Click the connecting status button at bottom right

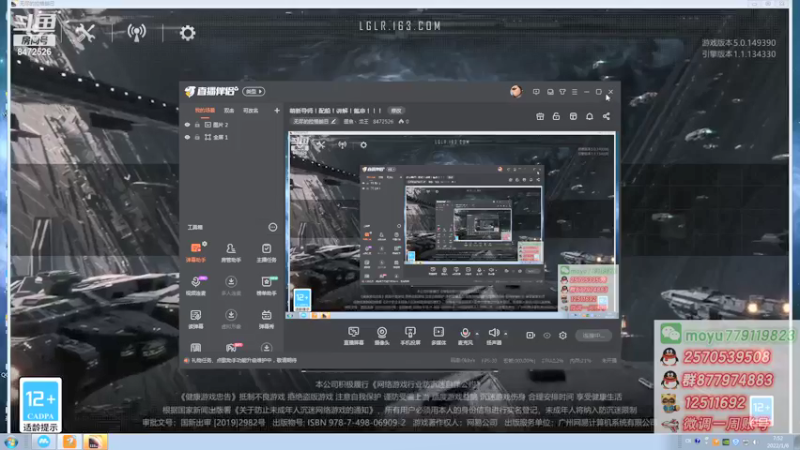pos(593,335)
